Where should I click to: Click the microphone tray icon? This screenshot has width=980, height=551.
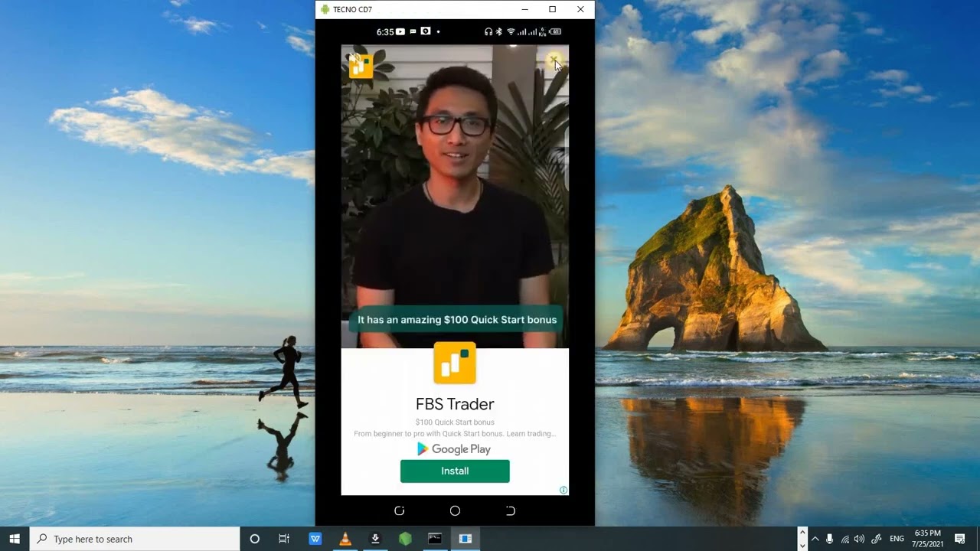(x=829, y=539)
